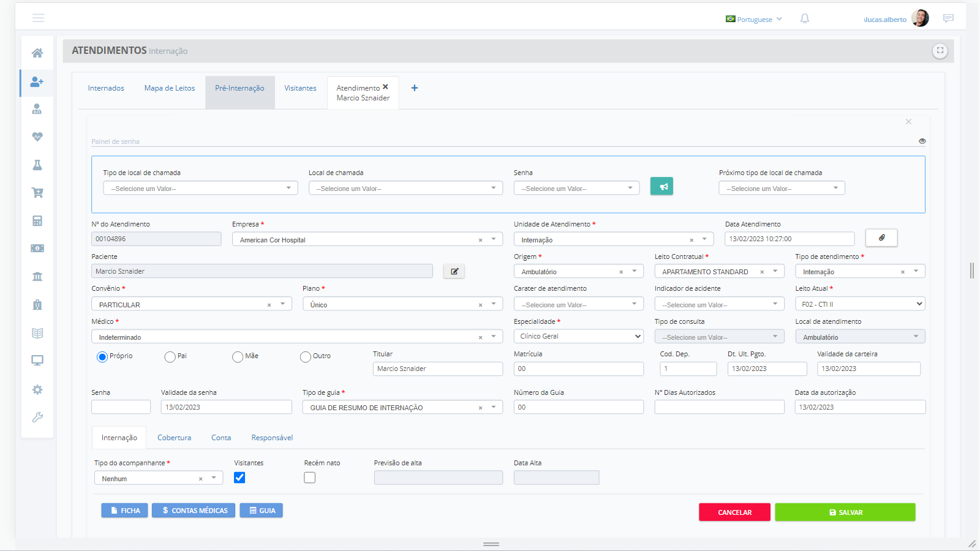980x551 pixels.
Task: Open the heartbeat icon in sidebar
Action: pyautogui.click(x=37, y=137)
